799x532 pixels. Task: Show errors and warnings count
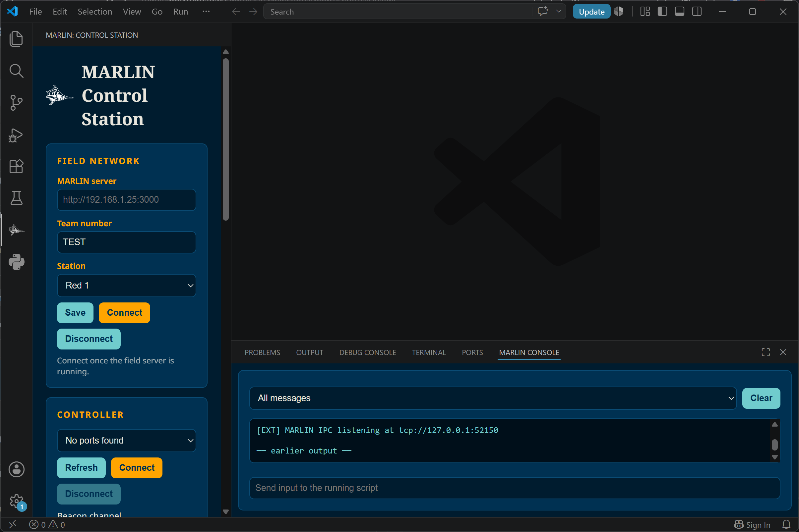tap(47, 524)
